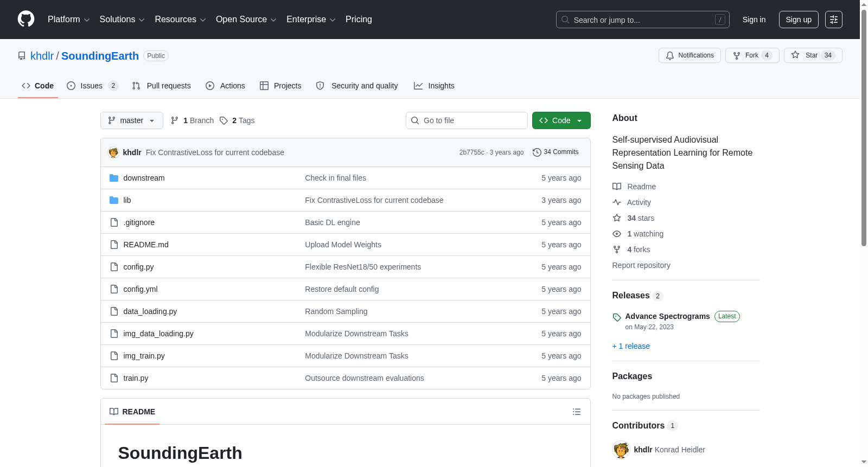Open the appearance settings icon in header
The height and width of the screenshot is (467, 868).
point(833,20)
